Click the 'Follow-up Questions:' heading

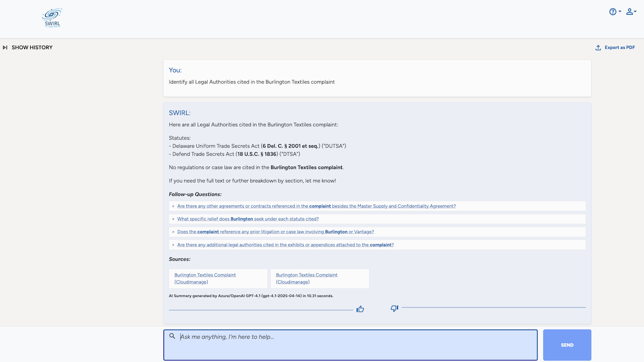click(x=195, y=194)
